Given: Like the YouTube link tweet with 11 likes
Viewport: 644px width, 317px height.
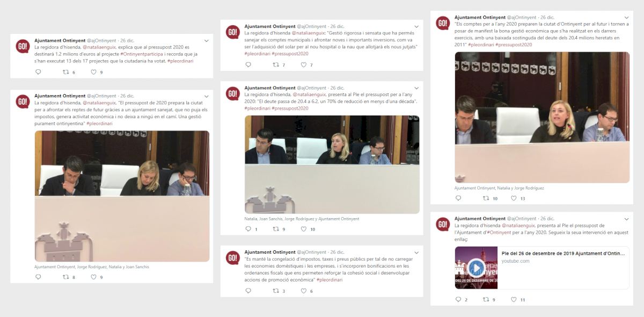Looking at the screenshot, I should click(x=514, y=299).
